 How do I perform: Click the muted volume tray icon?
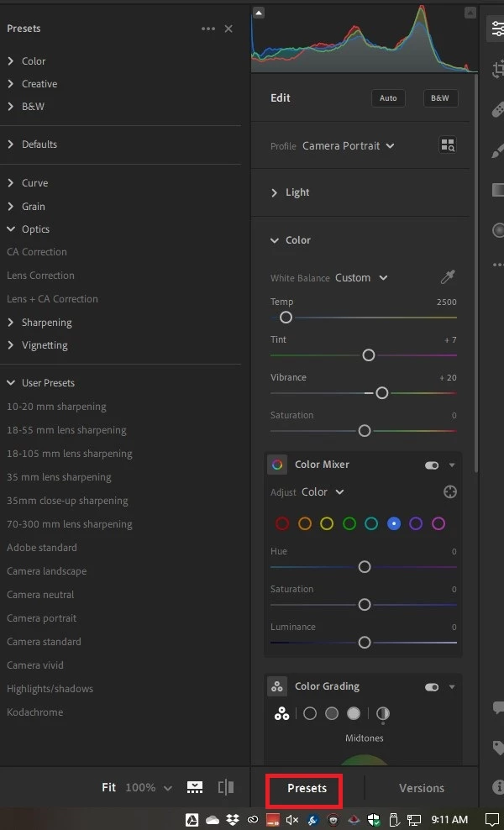coord(291,819)
